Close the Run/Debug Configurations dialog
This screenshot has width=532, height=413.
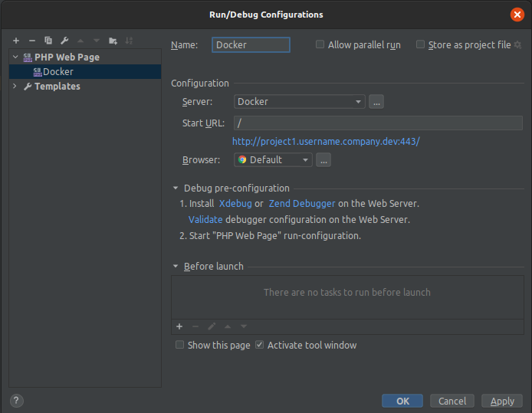click(x=517, y=15)
